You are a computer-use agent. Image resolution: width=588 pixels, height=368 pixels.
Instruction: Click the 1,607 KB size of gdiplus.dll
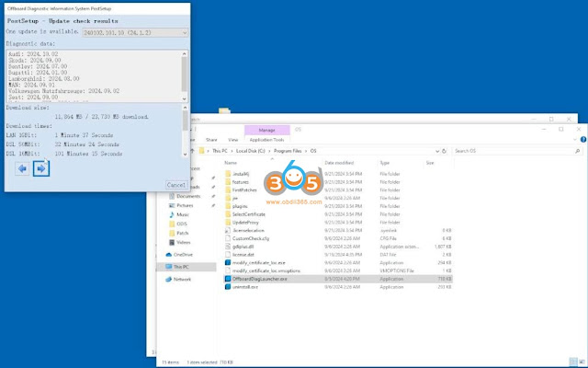443,247
